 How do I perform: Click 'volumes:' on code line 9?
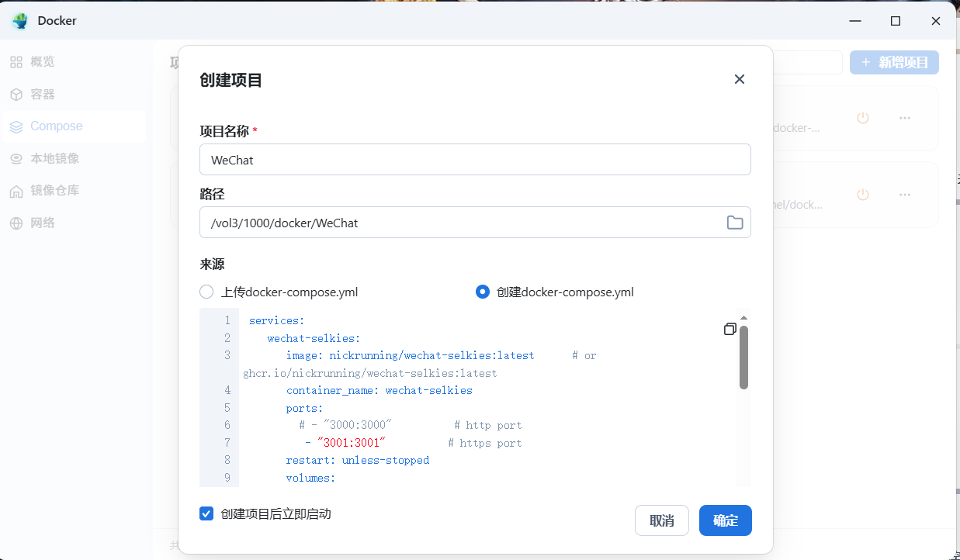point(310,478)
